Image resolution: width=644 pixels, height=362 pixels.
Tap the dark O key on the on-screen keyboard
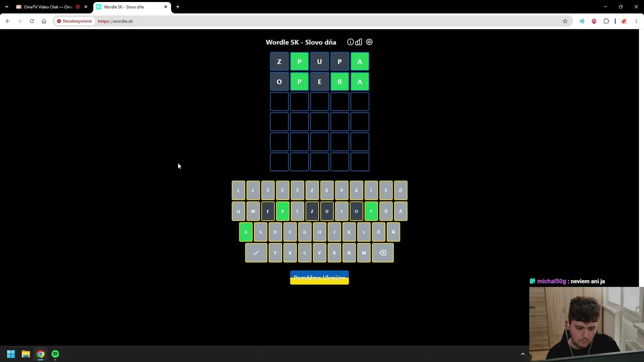356,211
